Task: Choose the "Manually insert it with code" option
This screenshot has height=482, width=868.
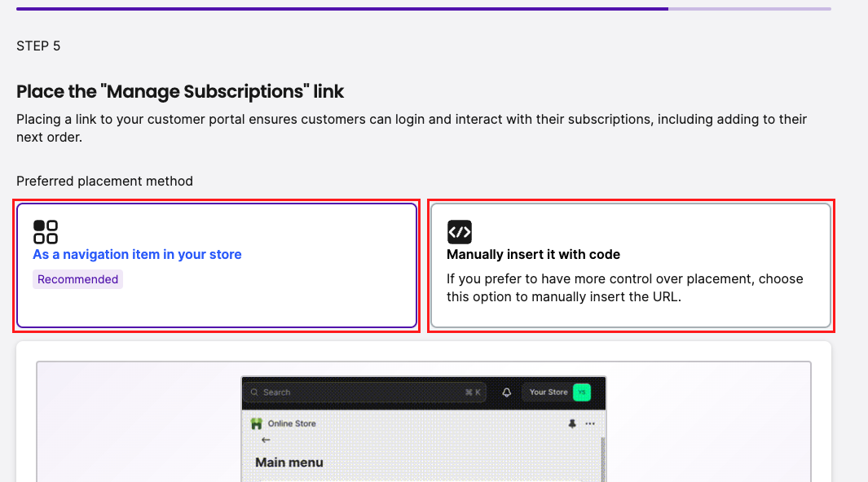Action: (x=632, y=265)
